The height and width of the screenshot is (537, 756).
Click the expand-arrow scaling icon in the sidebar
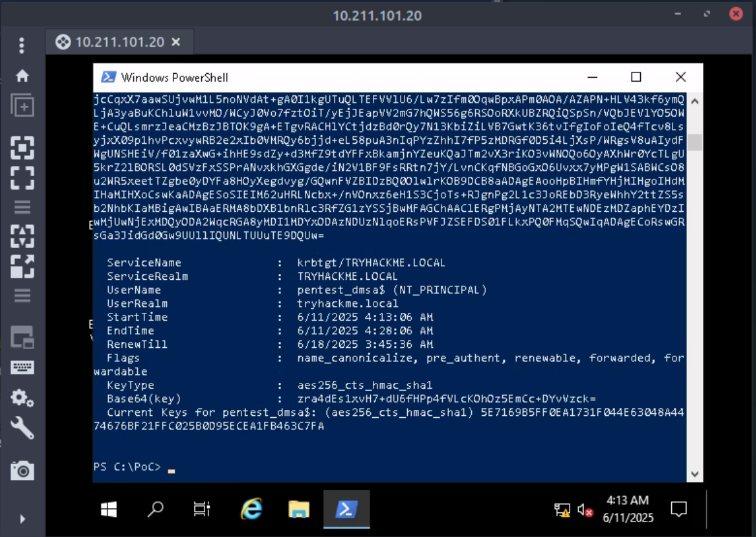pos(22,266)
